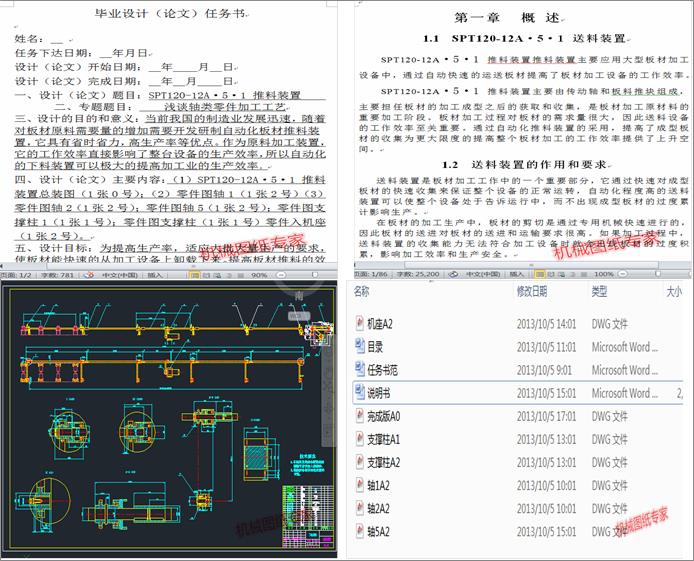Toggle 插入 insert mode in left Word

coord(154,275)
